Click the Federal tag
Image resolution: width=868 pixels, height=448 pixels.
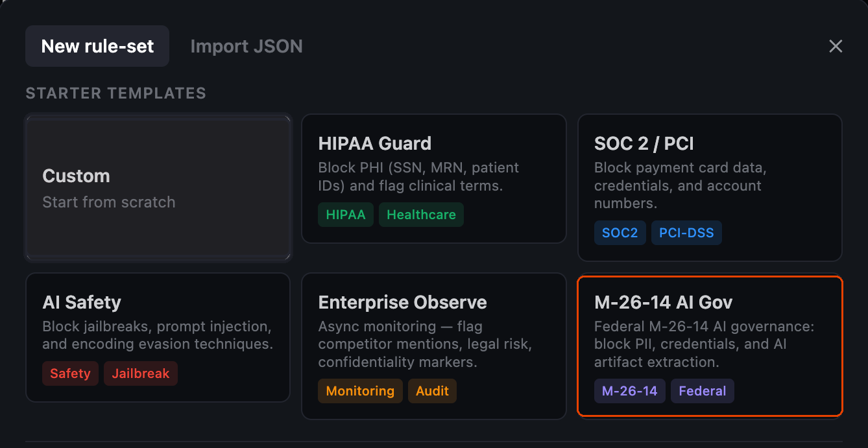703,391
